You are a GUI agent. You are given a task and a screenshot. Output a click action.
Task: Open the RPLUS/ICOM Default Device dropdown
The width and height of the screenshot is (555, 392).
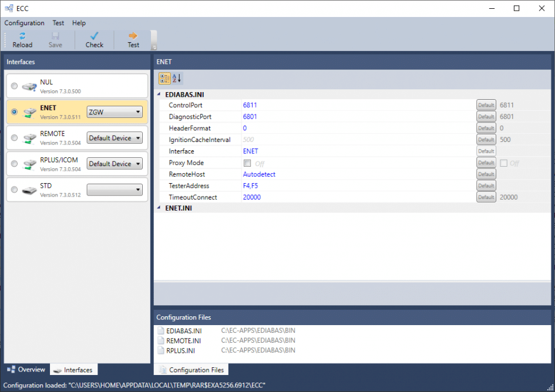coord(115,164)
